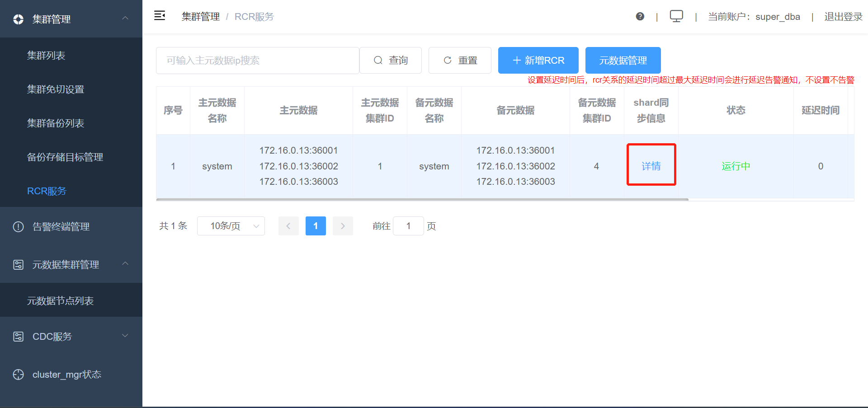This screenshot has height=408, width=868.
Task: Collapse the 集群管理 menu chevron
Action: click(125, 19)
